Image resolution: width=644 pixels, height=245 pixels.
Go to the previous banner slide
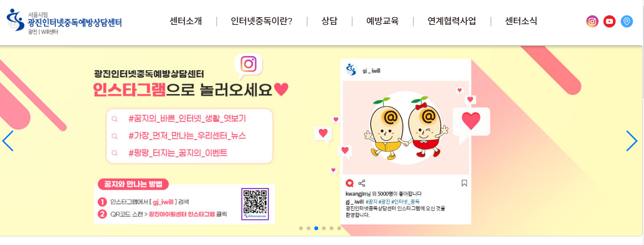pyautogui.click(x=8, y=141)
